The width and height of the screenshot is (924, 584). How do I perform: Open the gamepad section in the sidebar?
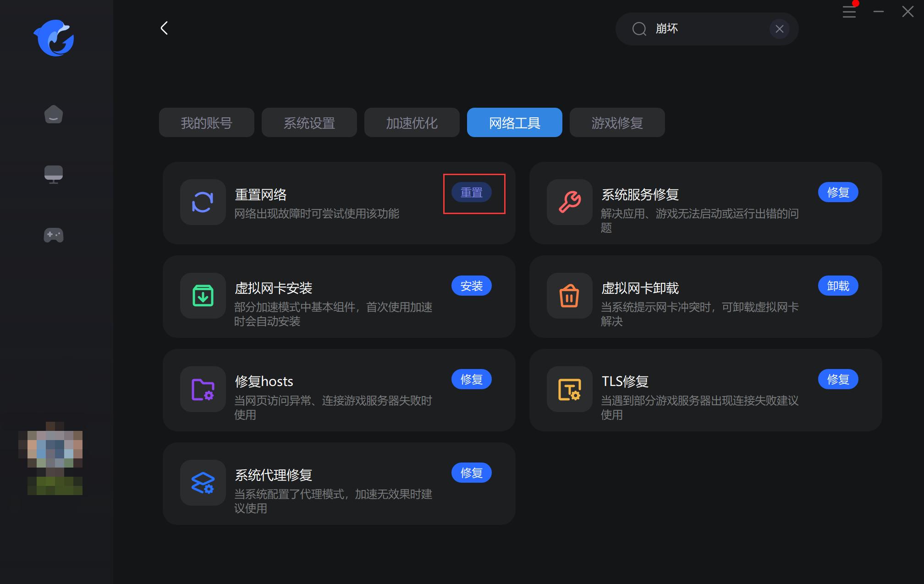54,235
